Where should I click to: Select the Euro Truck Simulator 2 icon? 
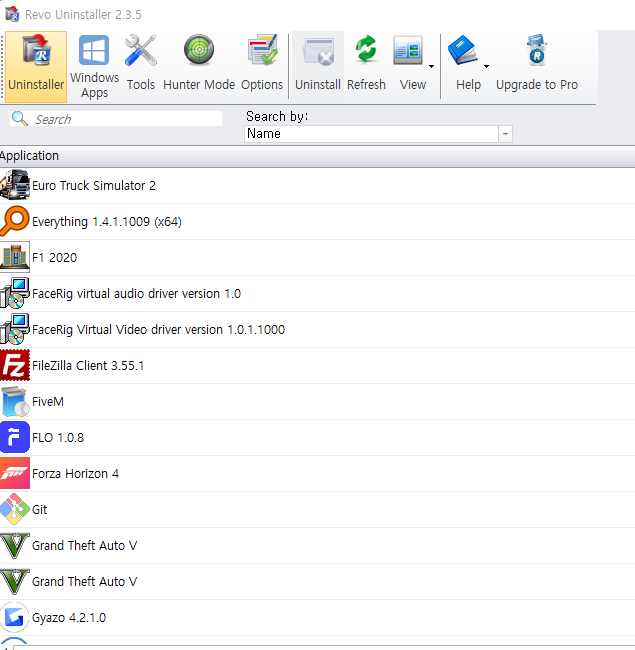click(15, 185)
